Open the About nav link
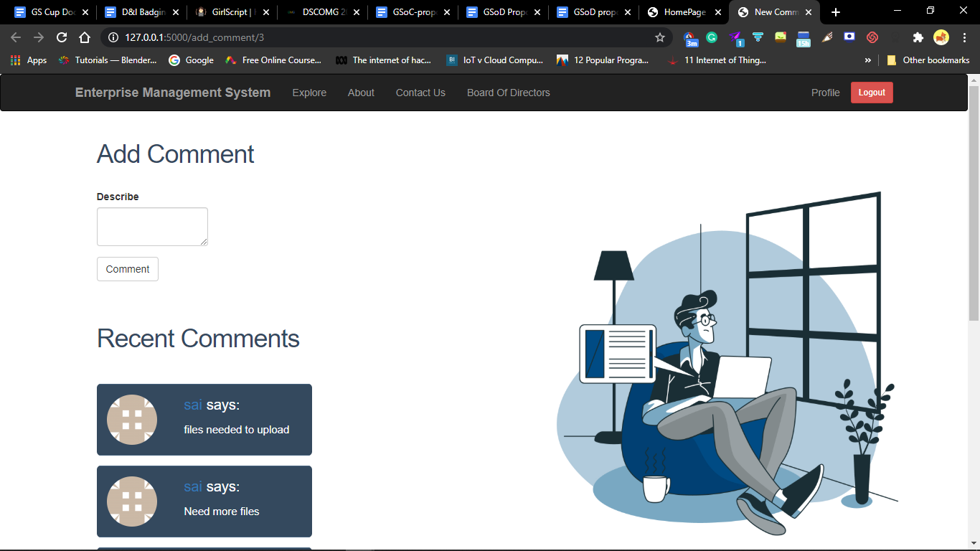 pos(361,93)
